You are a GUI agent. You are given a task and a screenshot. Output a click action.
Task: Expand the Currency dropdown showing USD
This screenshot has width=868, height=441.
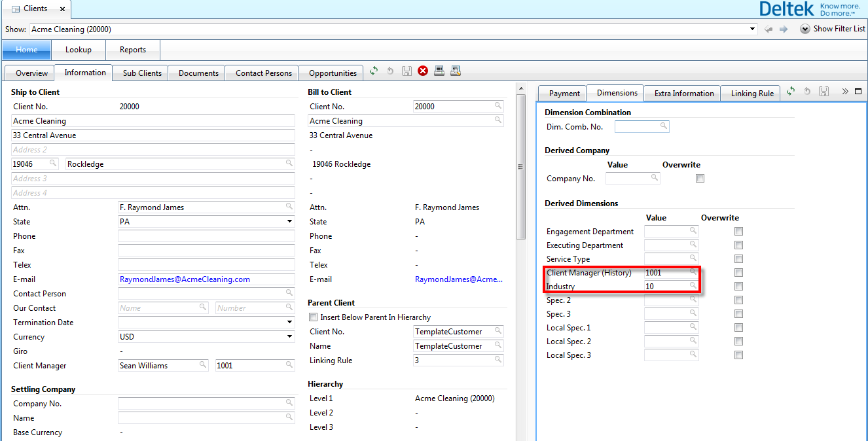point(290,337)
